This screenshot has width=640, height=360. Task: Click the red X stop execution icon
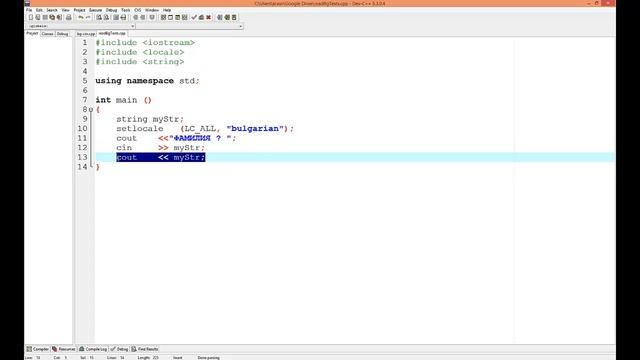point(209,17)
